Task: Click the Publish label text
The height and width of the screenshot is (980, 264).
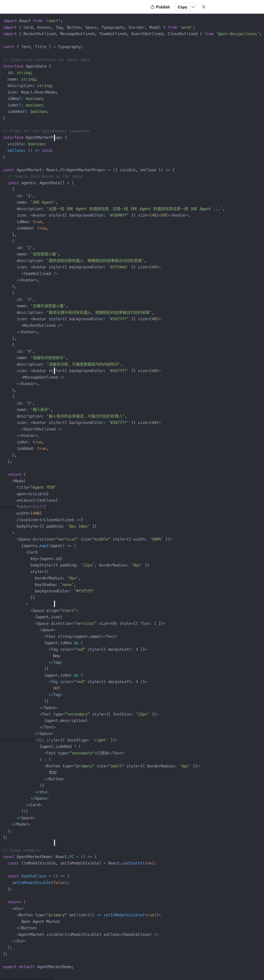Action: [x=163, y=7]
